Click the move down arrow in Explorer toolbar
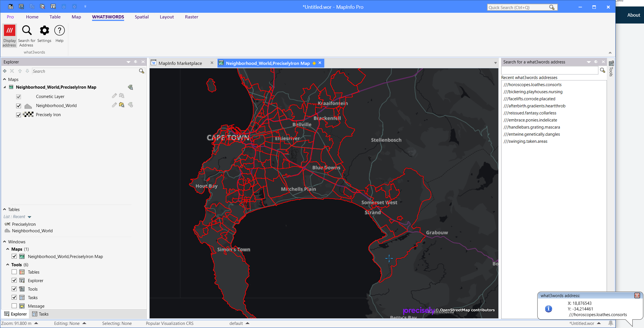This screenshot has width=644, height=328. [x=27, y=71]
